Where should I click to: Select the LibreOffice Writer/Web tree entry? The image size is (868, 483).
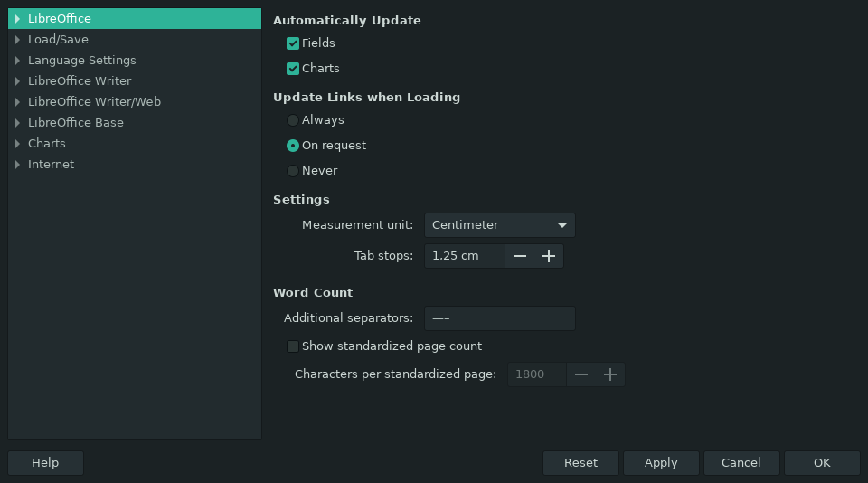135,101
